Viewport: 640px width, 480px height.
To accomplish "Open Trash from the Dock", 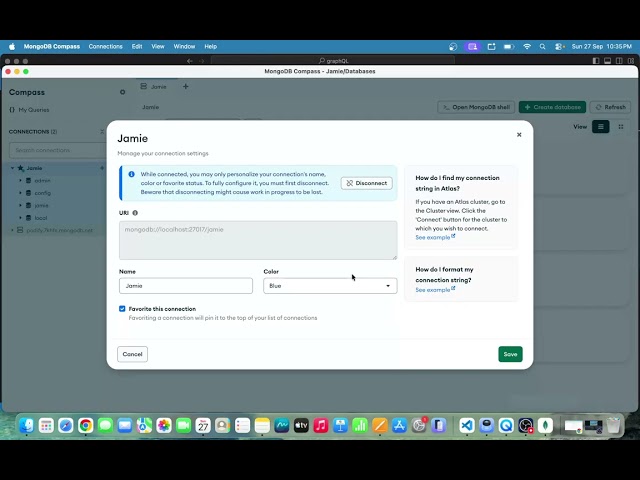I will [x=613, y=426].
